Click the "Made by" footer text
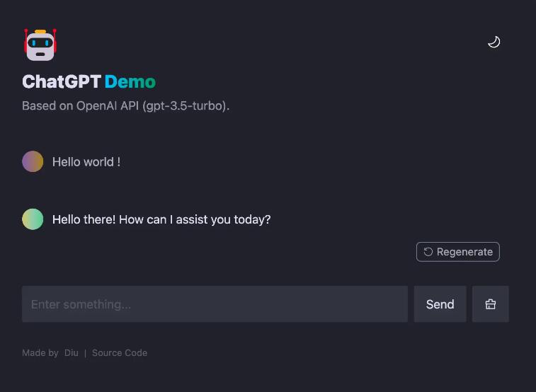 click(40, 353)
